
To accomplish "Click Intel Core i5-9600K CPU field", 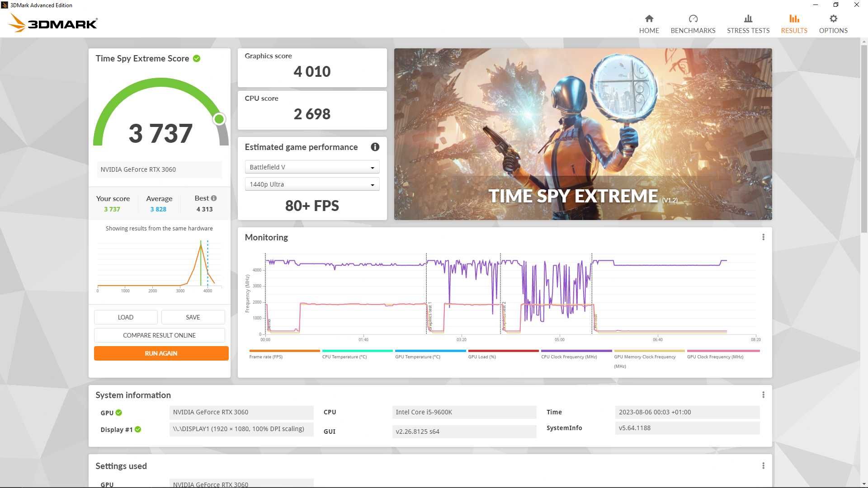I will tap(464, 412).
